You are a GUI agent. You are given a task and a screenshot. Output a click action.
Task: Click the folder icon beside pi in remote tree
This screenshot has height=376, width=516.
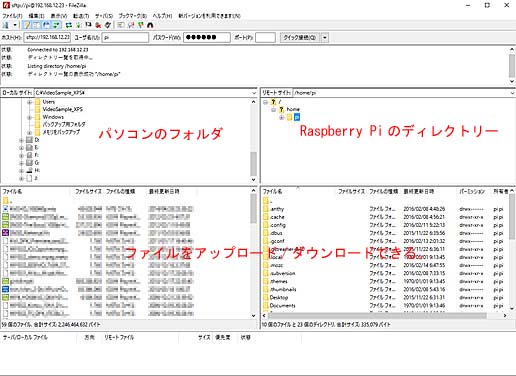289,117
